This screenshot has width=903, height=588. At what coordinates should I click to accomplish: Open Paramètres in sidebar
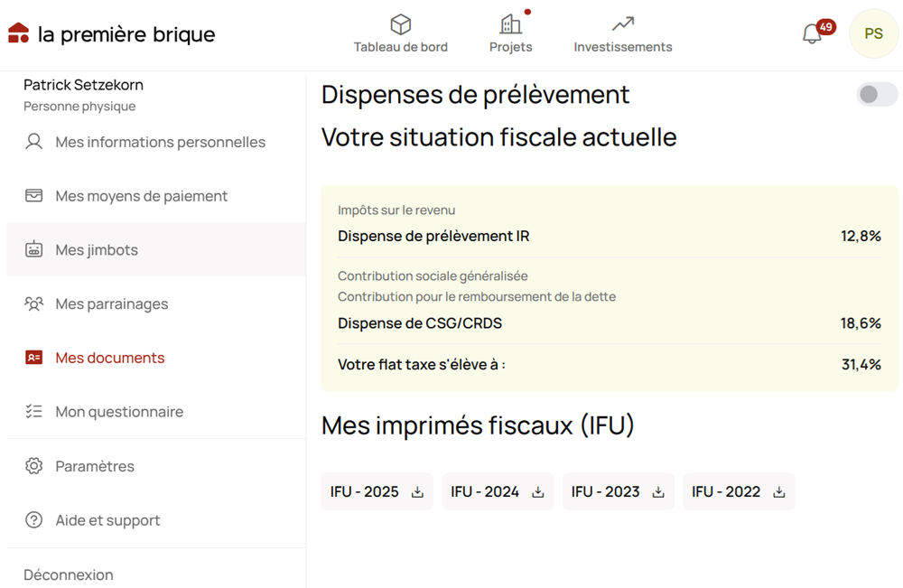click(156, 465)
